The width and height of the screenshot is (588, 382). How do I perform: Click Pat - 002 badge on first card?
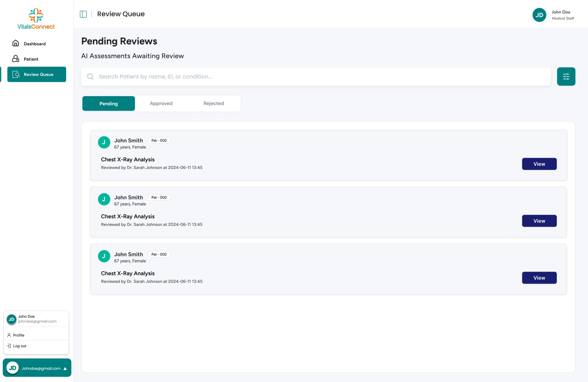click(159, 140)
